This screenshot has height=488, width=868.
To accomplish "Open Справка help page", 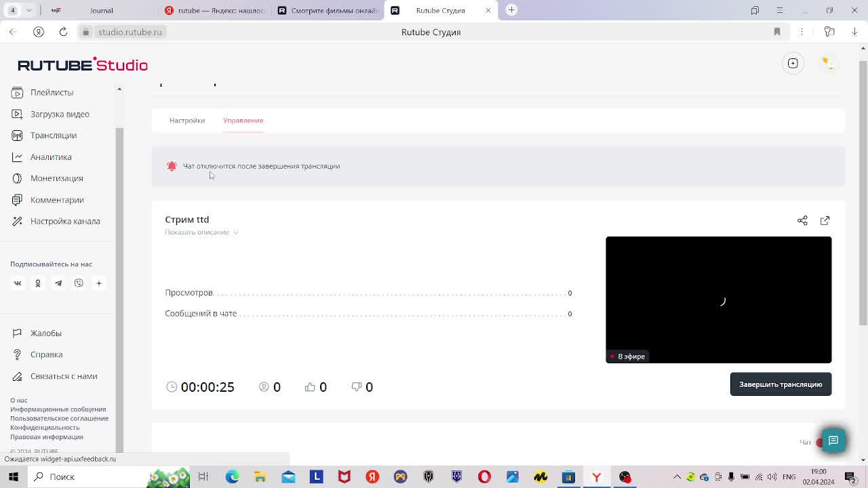I will coord(37,354).
